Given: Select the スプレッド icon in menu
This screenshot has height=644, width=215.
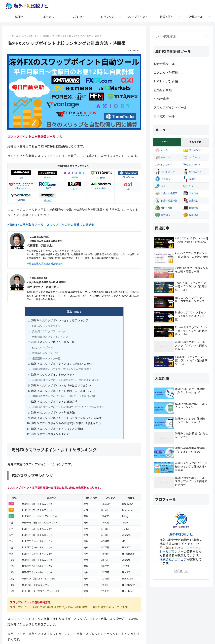Looking at the screenshot, I should coord(186,157).
